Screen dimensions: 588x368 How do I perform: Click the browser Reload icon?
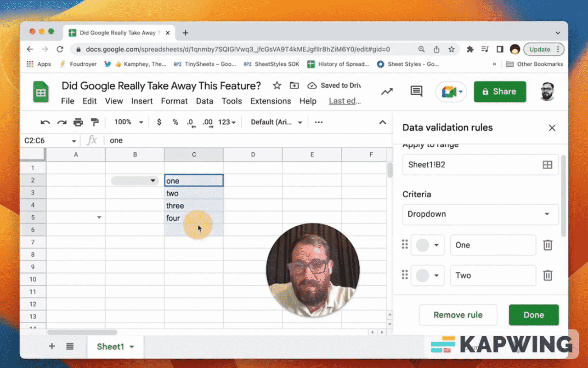(60, 49)
